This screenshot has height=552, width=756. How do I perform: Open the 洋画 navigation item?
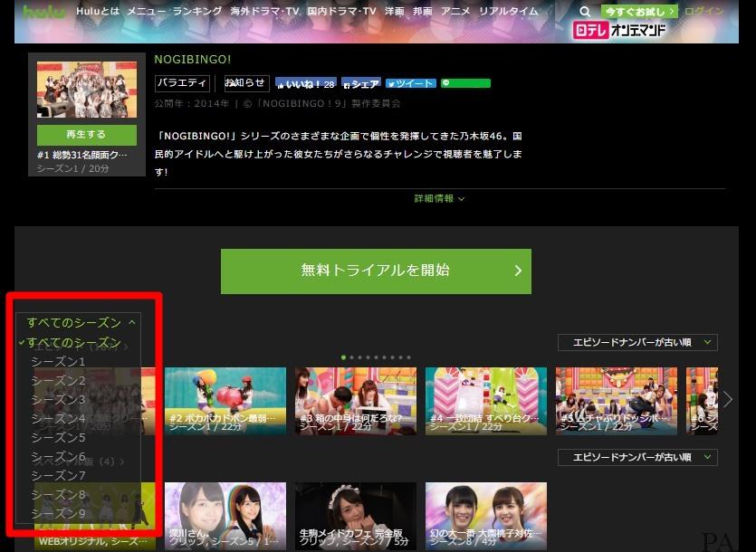395,11
